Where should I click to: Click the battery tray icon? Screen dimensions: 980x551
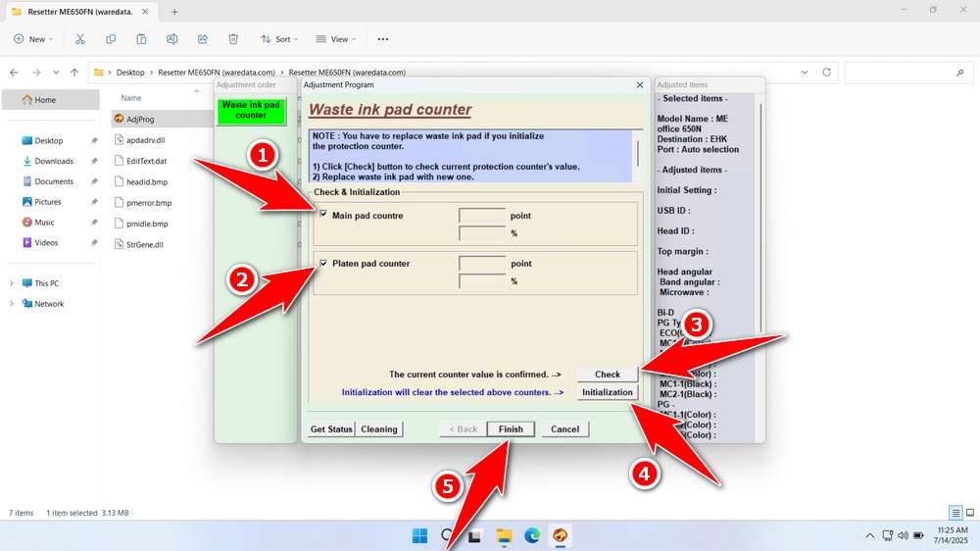(919, 535)
